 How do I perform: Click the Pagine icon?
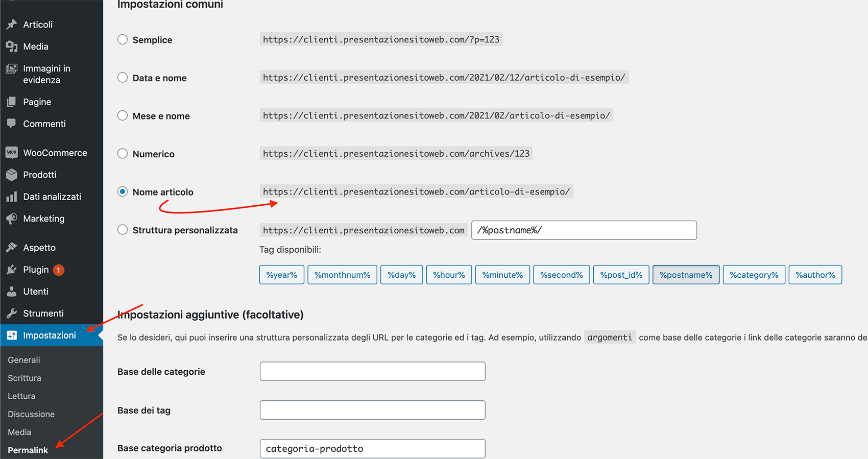(x=12, y=102)
